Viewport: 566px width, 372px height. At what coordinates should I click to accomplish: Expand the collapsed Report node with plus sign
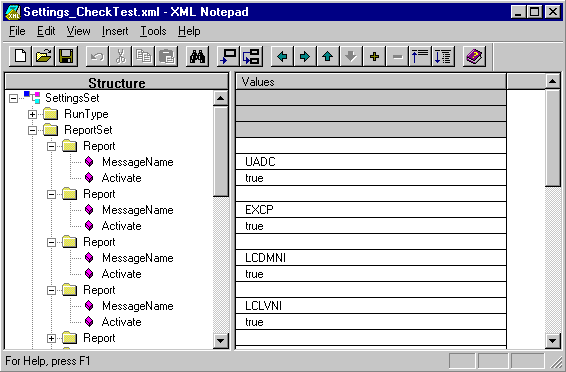pos(52,338)
